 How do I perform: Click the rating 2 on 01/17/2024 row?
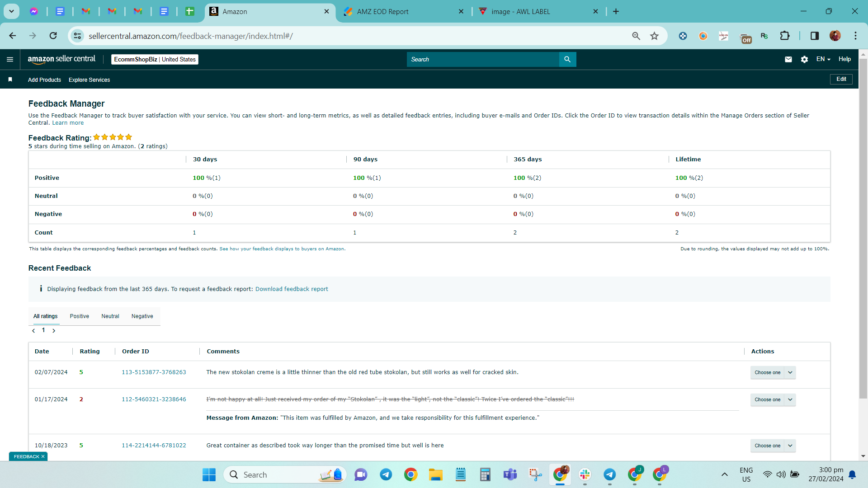pos(81,399)
